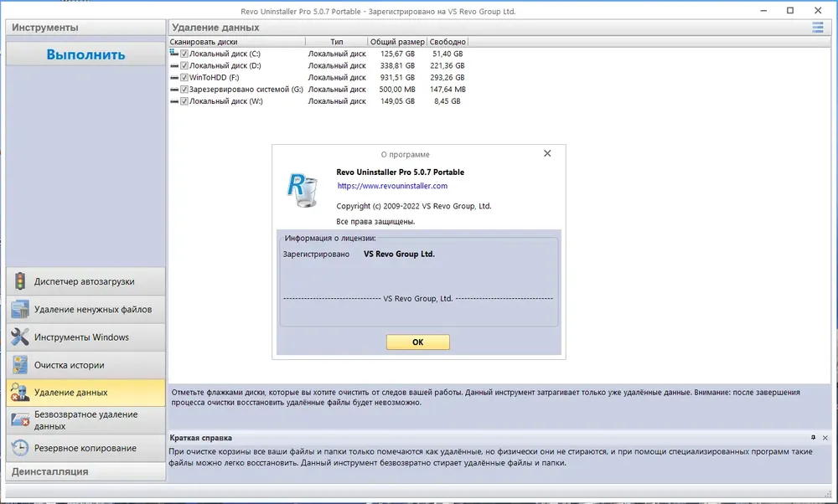Select the 125,67 GB size cell
This screenshot has height=504, width=838.
[x=397, y=54]
